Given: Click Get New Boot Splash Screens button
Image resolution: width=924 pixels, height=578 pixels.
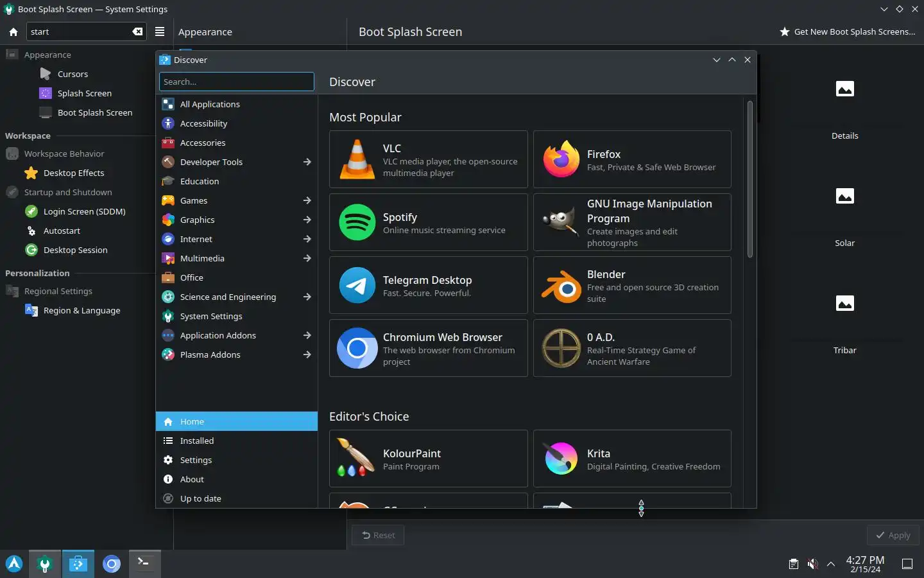Looking at the screenshot, I should pyautogui.click(x=847, y=31).
